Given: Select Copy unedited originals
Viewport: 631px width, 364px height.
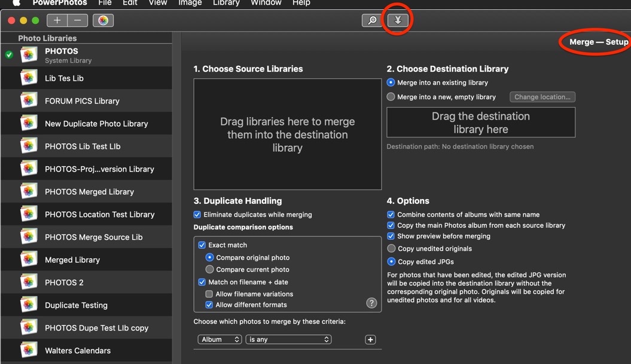Looking at the screenshot, I should click(x=391, y=249).
